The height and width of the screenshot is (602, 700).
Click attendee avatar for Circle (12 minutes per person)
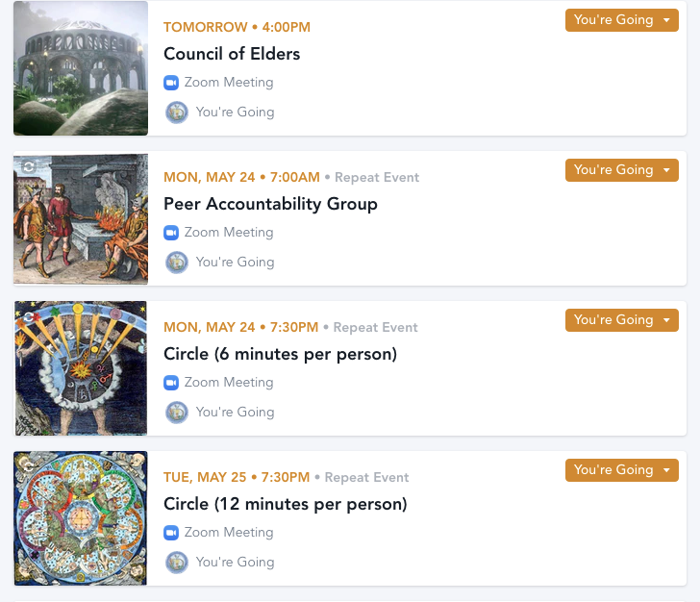(x=176, y=563)
